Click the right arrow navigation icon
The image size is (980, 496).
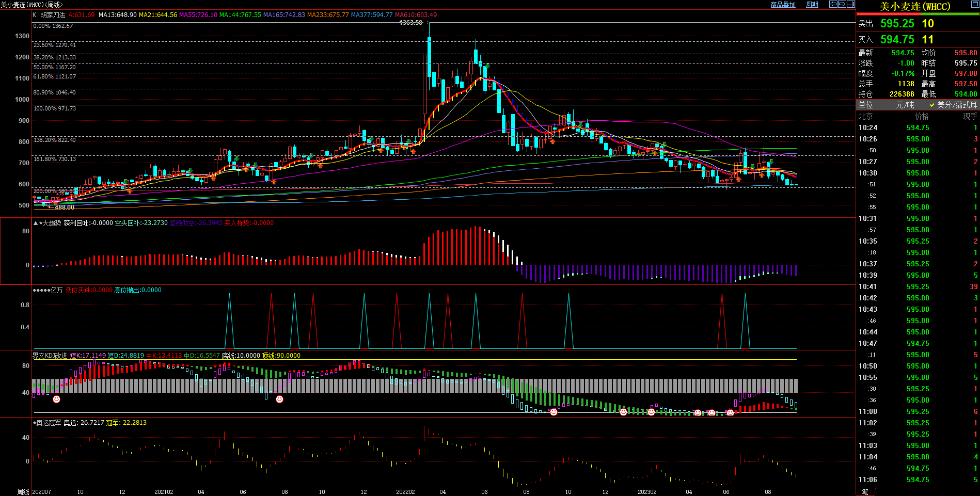coord(842,4)
